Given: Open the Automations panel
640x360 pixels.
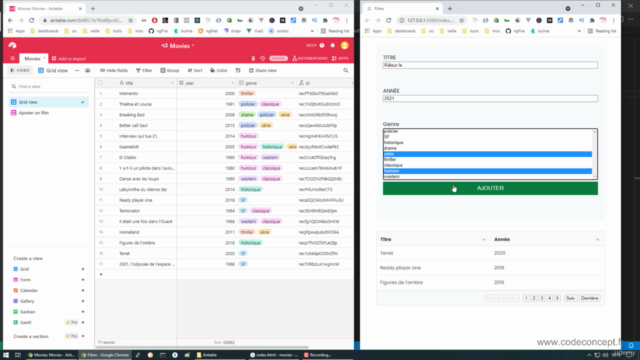Looking at the screenshot, I should [310, 58].
